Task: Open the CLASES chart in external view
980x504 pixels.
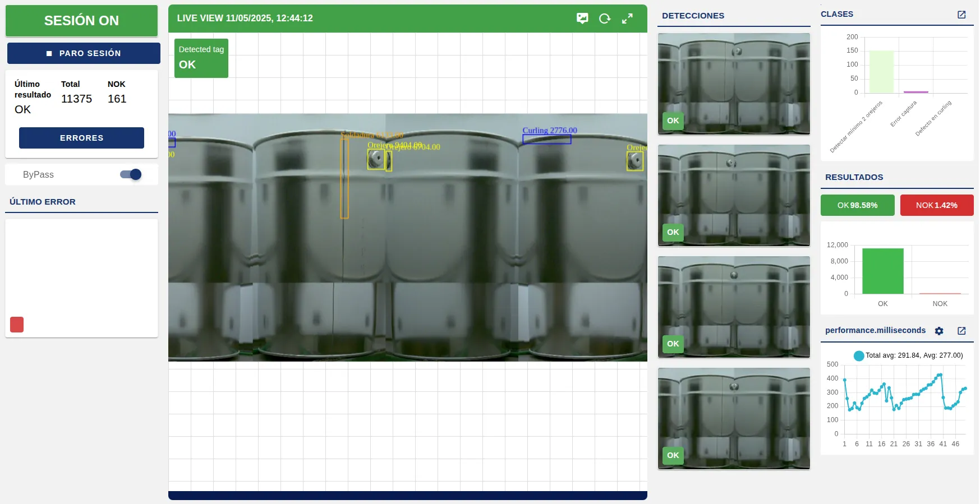Action: click(961, 15)
